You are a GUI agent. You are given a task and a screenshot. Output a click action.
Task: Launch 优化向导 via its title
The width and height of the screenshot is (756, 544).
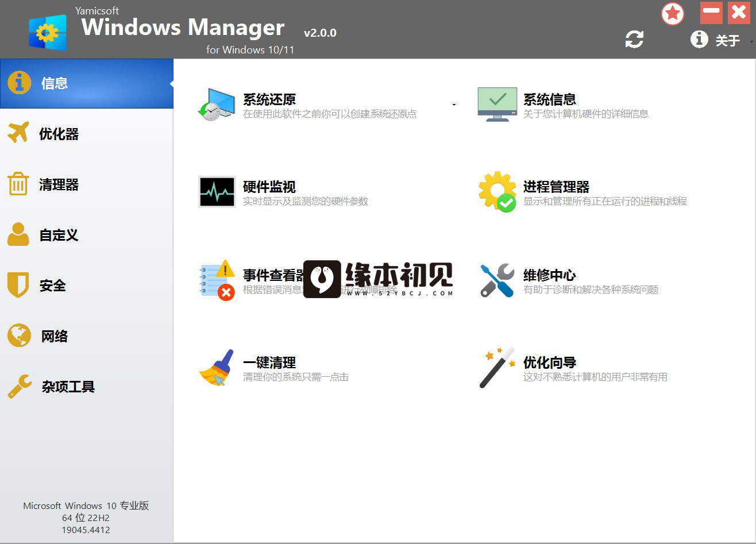550,363
